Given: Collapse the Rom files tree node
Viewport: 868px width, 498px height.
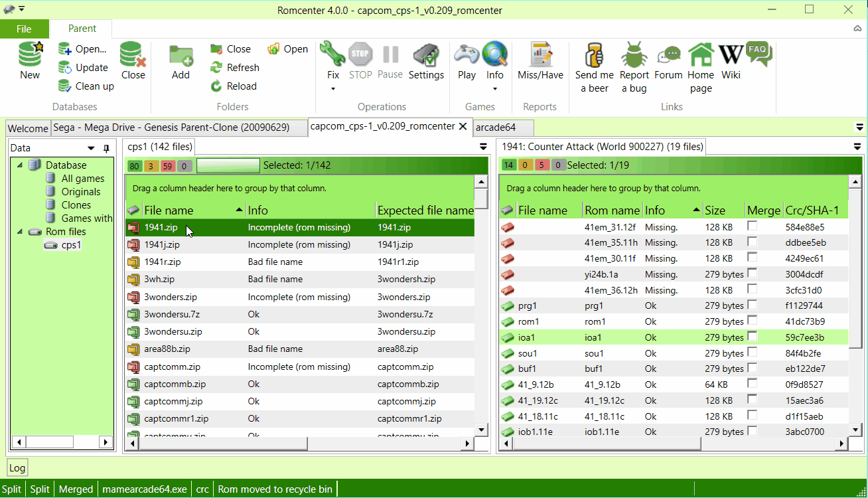Looking at the screenshot, I should click(19, 231).
